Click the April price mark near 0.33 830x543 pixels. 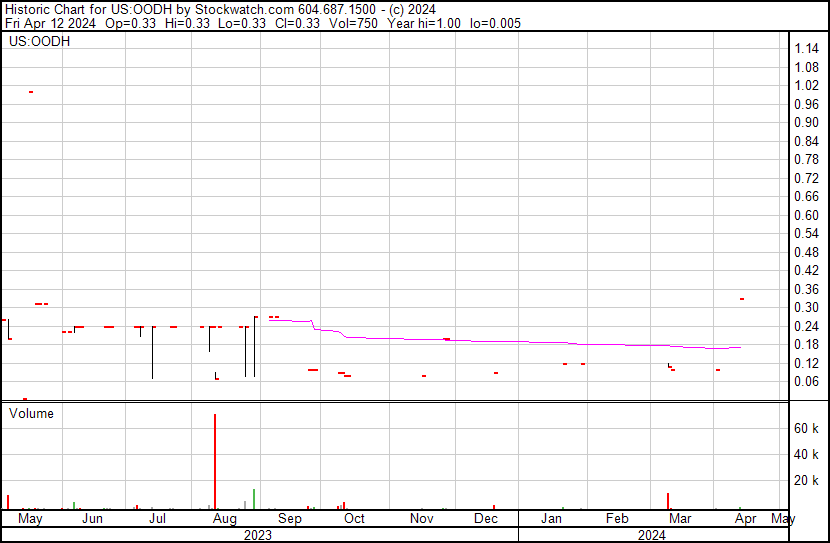click(x=741, y=299)
